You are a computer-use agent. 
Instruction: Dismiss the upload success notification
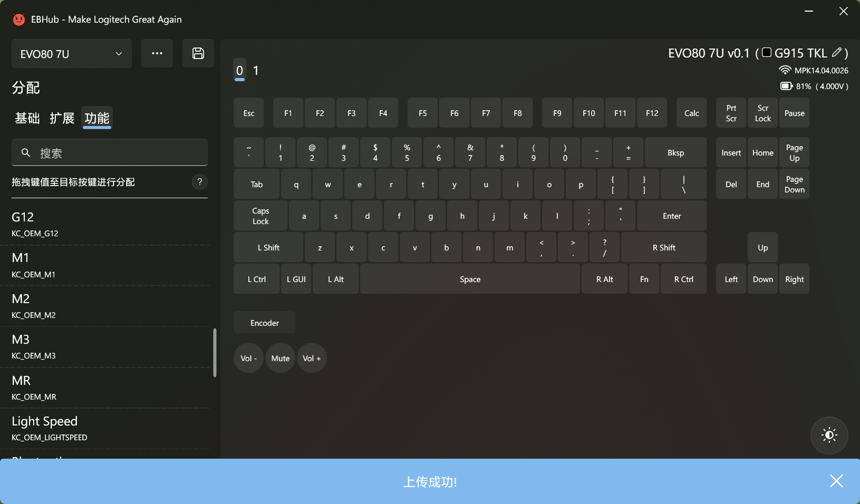pos(836,481)
